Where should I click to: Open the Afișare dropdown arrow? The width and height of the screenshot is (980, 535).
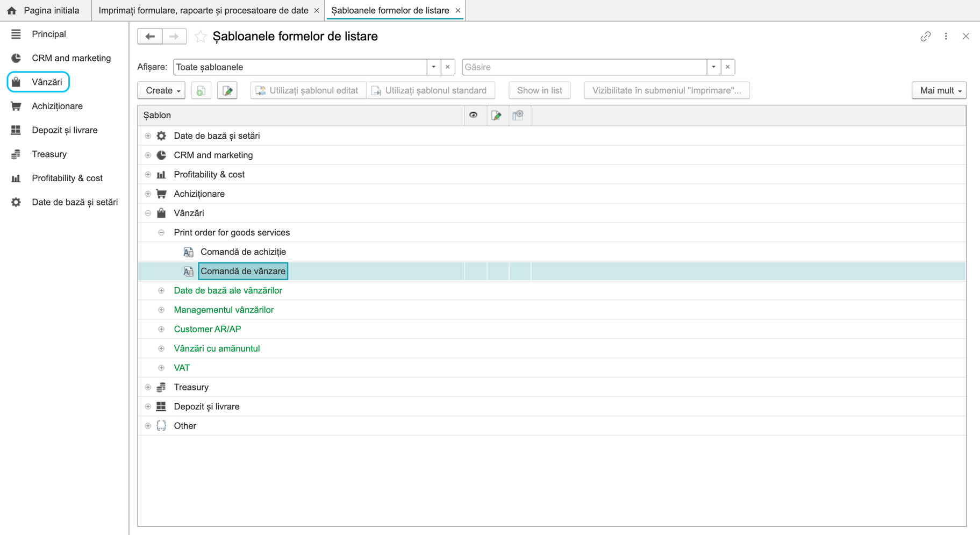coord(434,67)
